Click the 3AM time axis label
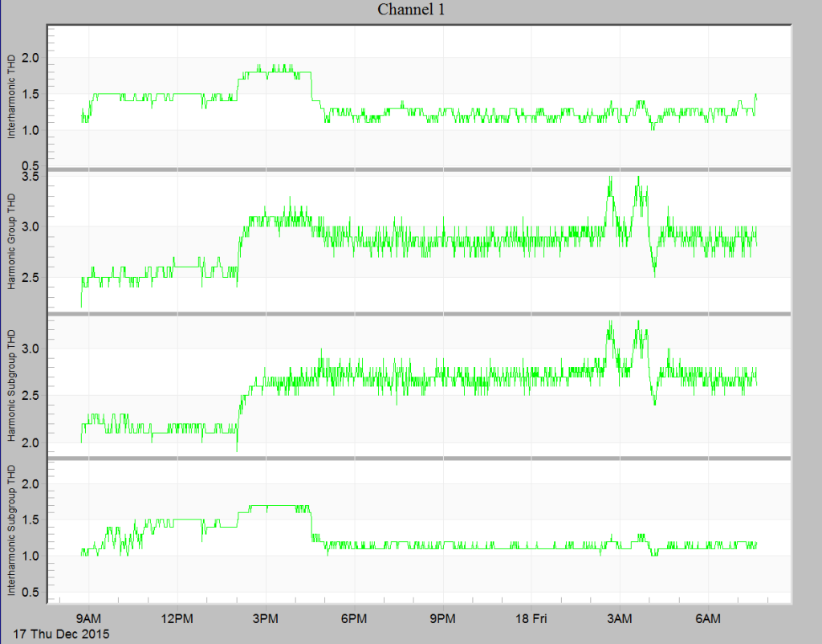822x644 pixels. 620,619
